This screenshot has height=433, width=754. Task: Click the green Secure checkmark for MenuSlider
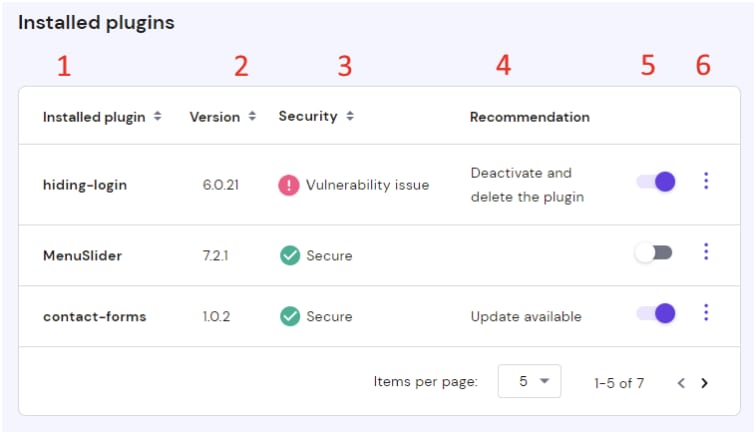coord(290,255)
